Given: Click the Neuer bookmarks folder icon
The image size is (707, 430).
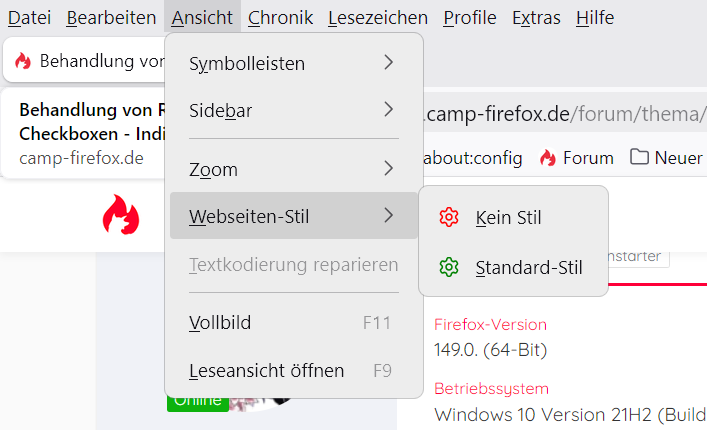Looking at the screenshot, I should point(638,158).
